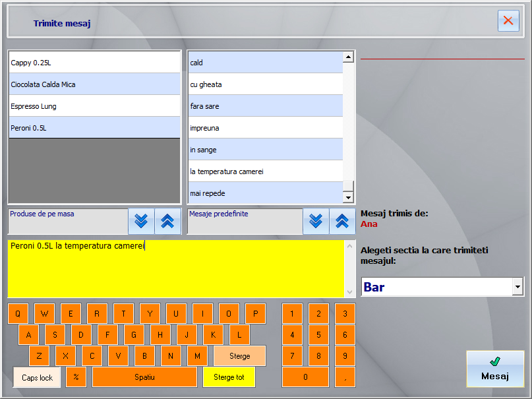Select Cappy 0.25L from products list
This screenshot has height=399, width=532.
coord(95,63)
